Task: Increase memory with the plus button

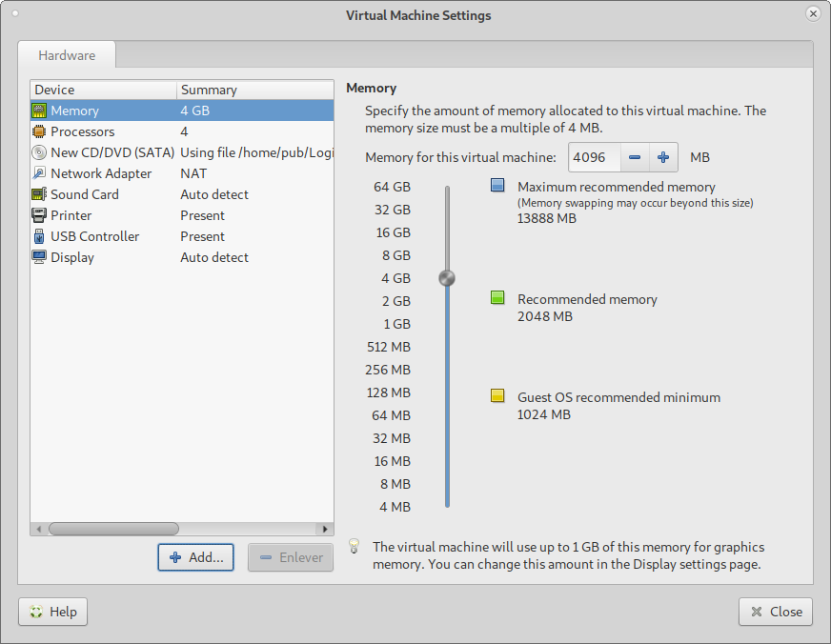Action: coord(663,157)
